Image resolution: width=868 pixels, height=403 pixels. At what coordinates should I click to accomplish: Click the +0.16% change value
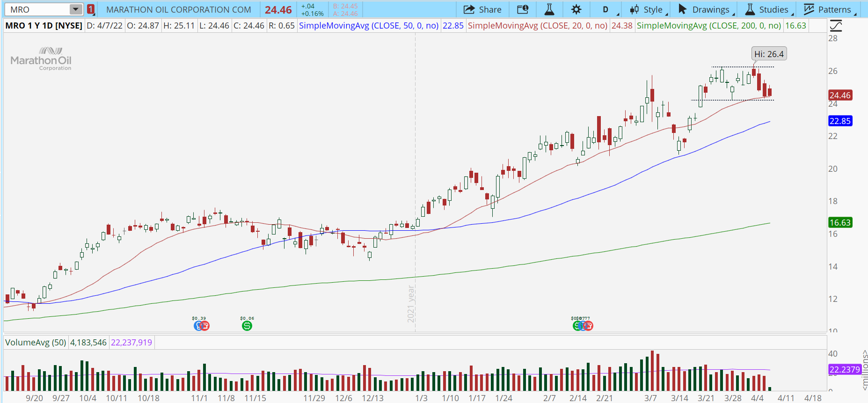click(312, 14)
